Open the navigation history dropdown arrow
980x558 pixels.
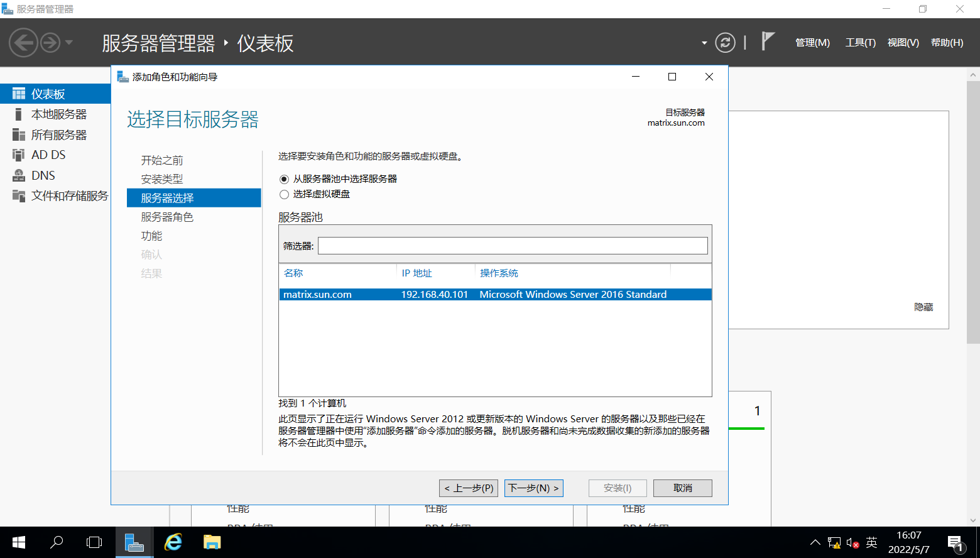click(68, 43)
